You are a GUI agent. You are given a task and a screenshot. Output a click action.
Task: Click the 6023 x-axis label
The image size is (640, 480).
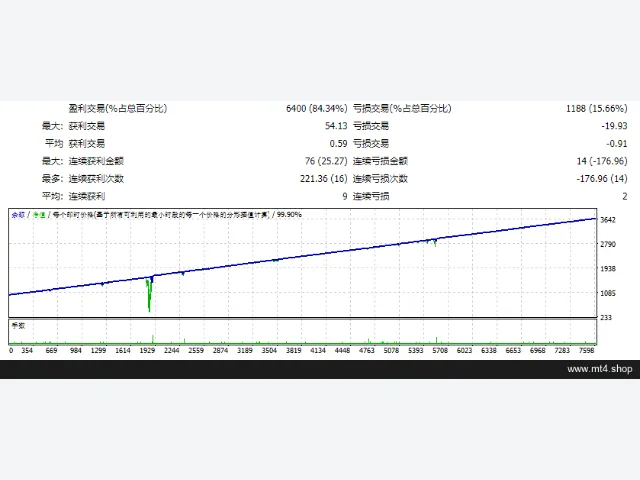pyautogui.click(x=464, y=350)
